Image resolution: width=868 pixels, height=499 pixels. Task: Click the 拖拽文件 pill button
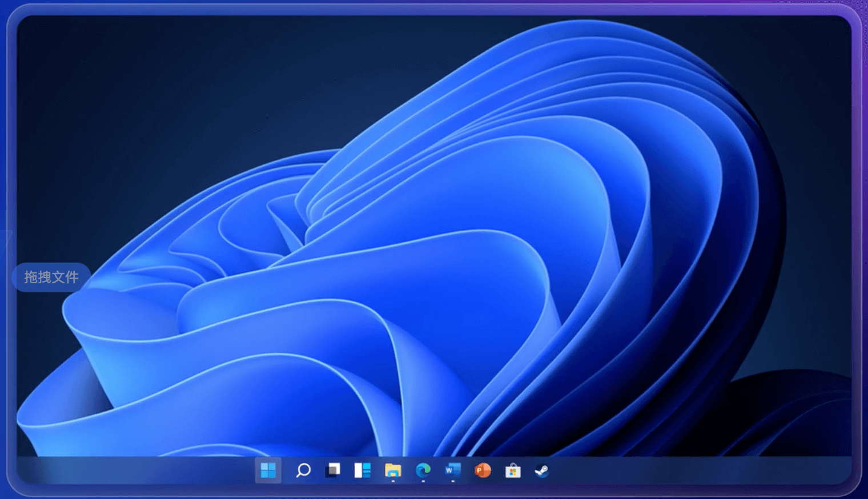pos(51,277)
